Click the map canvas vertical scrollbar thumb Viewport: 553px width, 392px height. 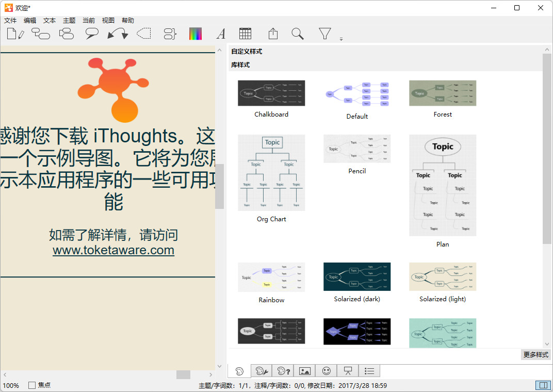(219, 186)
